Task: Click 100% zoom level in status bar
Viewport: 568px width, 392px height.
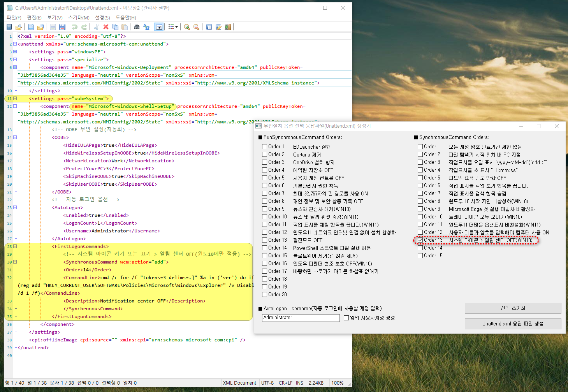Action: [337, 383]
